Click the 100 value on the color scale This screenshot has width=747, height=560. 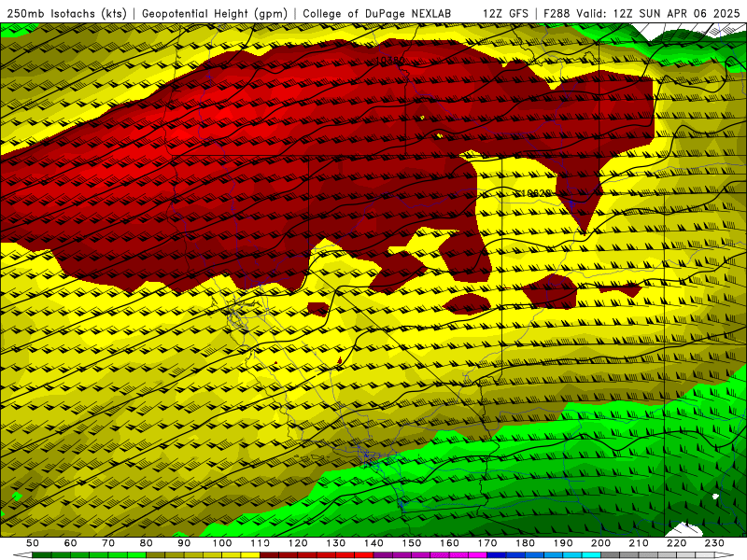(222, 543)
